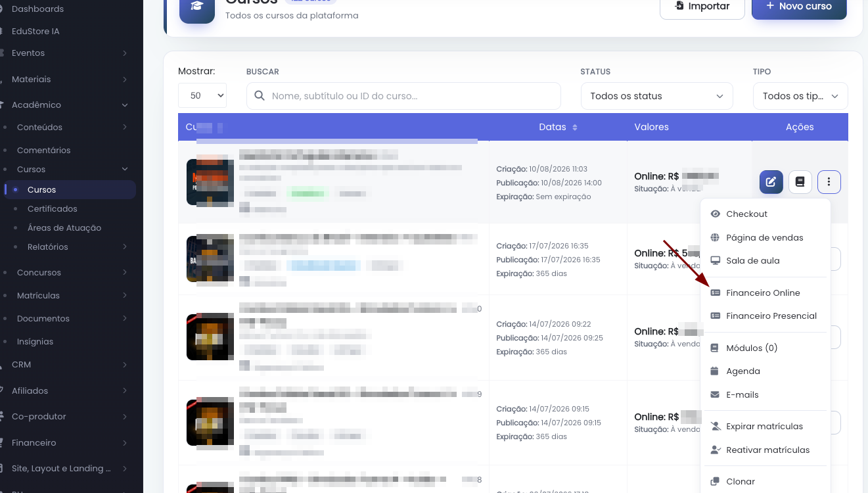Click the text "Publicação: 17/07/2026 16:35"

549,260
